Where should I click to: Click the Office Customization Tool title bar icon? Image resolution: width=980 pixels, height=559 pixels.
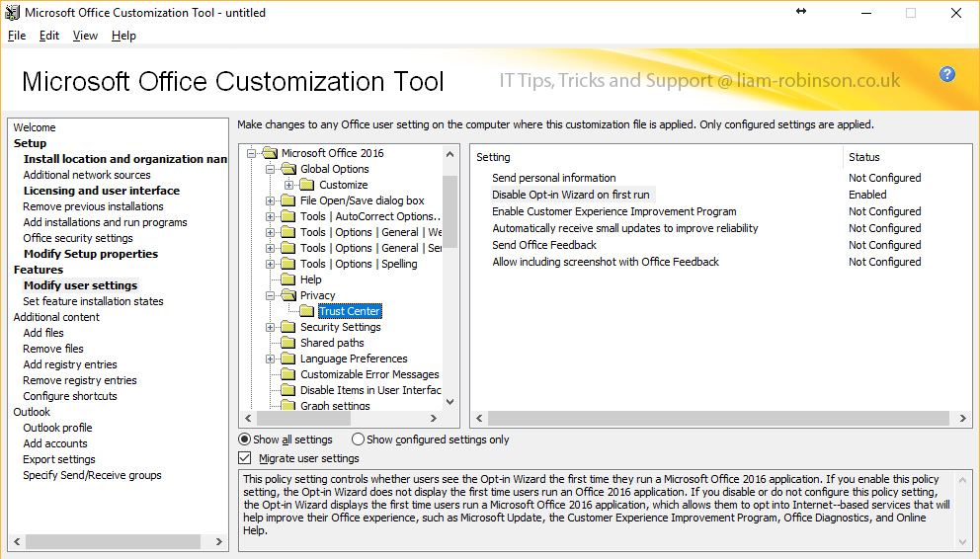pyautogui.click(x=12, y=13)
